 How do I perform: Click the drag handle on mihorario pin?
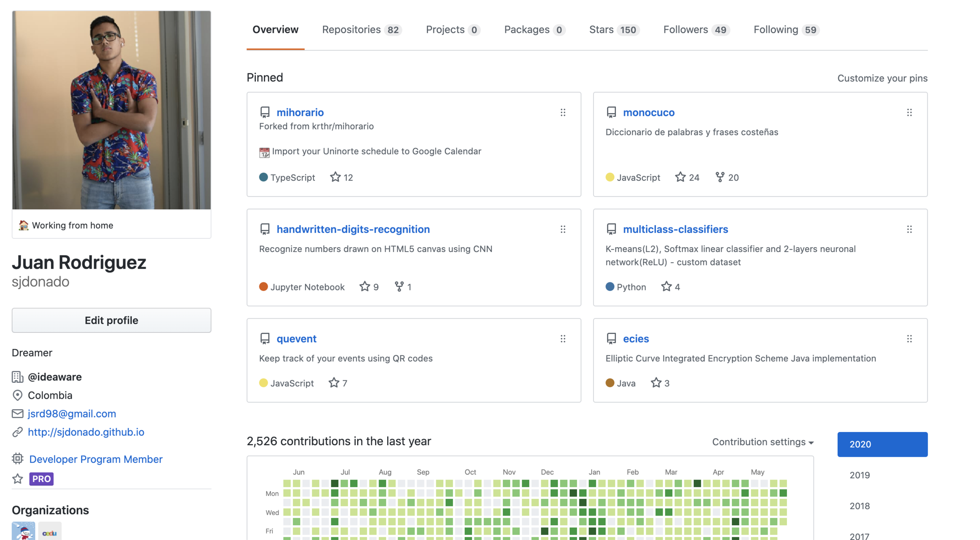tap(563, 112)
